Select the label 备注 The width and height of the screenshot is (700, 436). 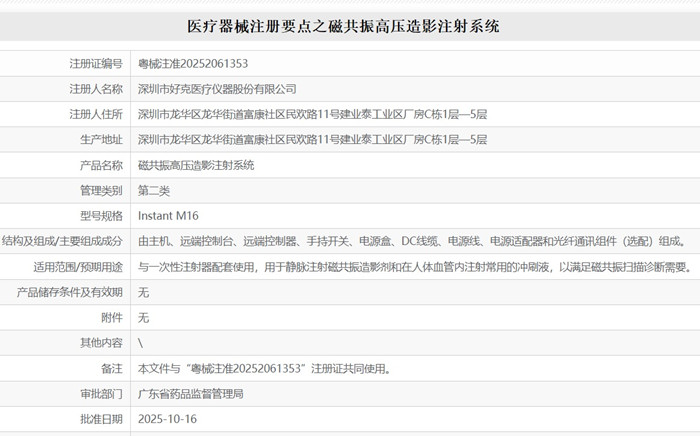tap(112, 369)
